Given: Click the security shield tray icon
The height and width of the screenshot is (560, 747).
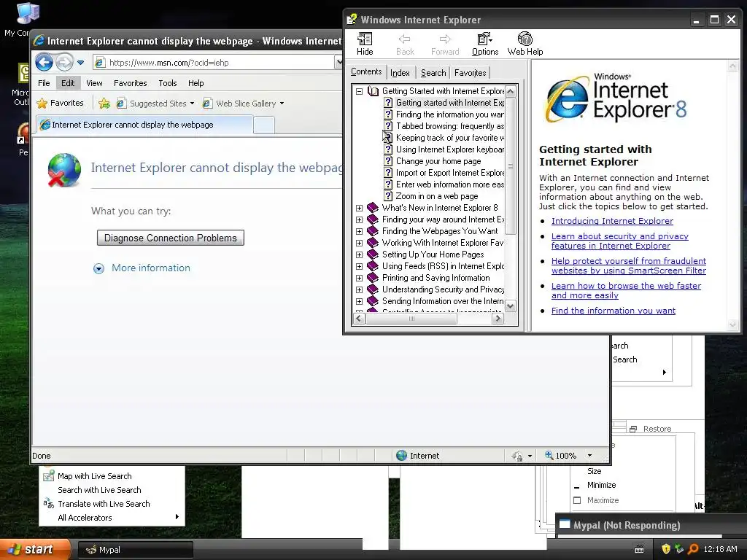Looking at the screenshot, I should click(x=666, y=549).
